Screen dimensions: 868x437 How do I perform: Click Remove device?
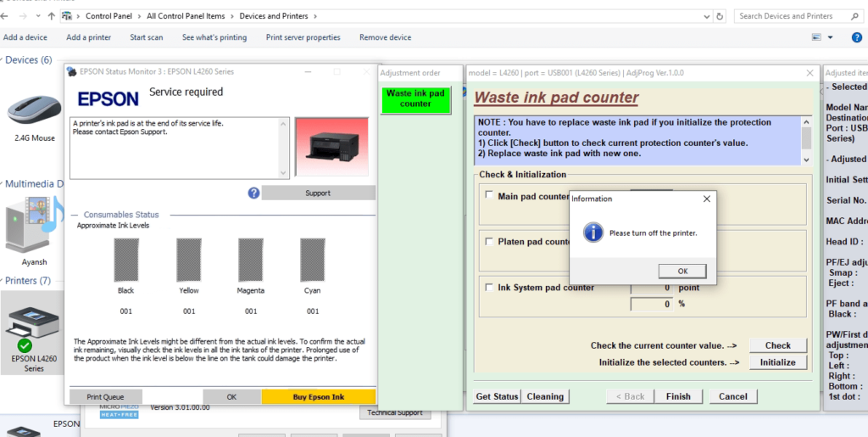[386, 37]
